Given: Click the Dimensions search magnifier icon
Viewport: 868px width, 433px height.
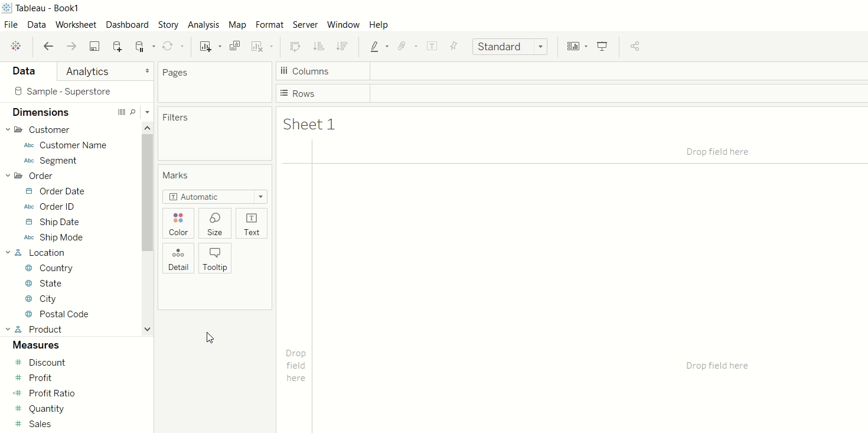Looking at the screenshot, I should tap(133, 112).
